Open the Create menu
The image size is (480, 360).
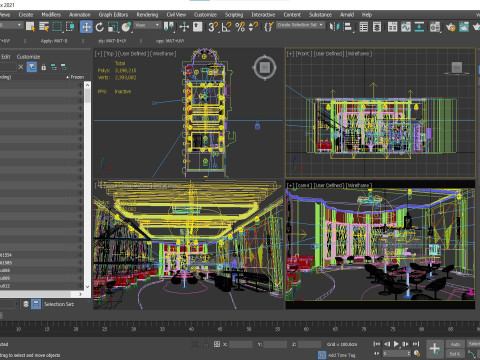pyautogui.click(x=26, y=15)
